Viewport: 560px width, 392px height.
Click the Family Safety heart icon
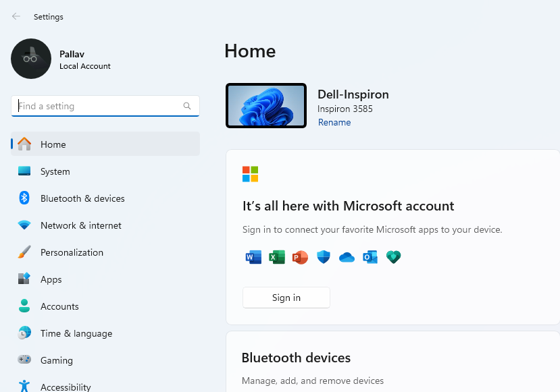click(x=394, y=257)
